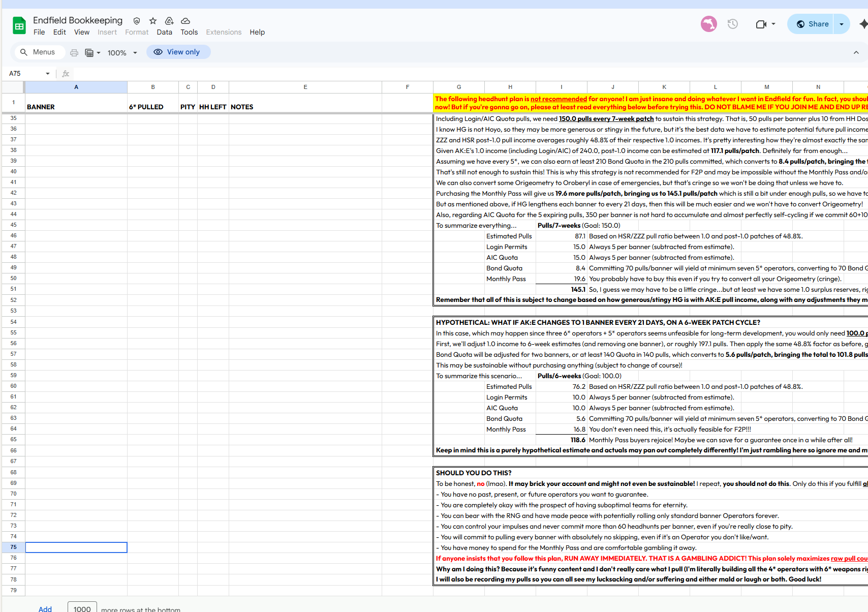Image resolution: width=868 pixels, height=612 pixels.
Task: Star the Endfield Bookkeeping document
Action: click(152, 20)
